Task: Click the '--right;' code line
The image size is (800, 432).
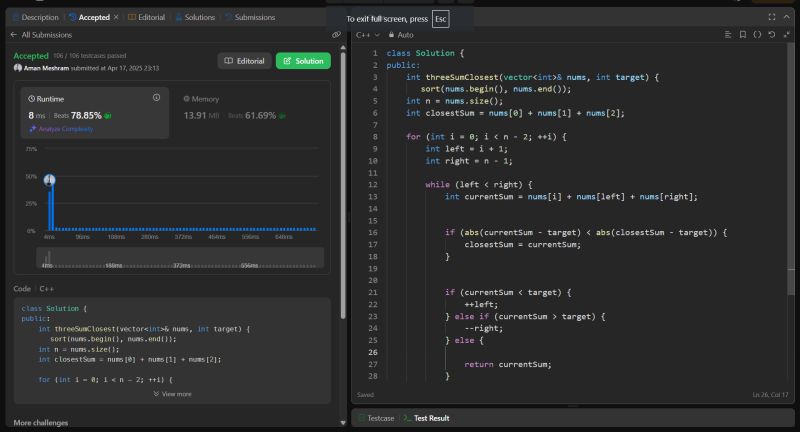Action: (484, 328)
